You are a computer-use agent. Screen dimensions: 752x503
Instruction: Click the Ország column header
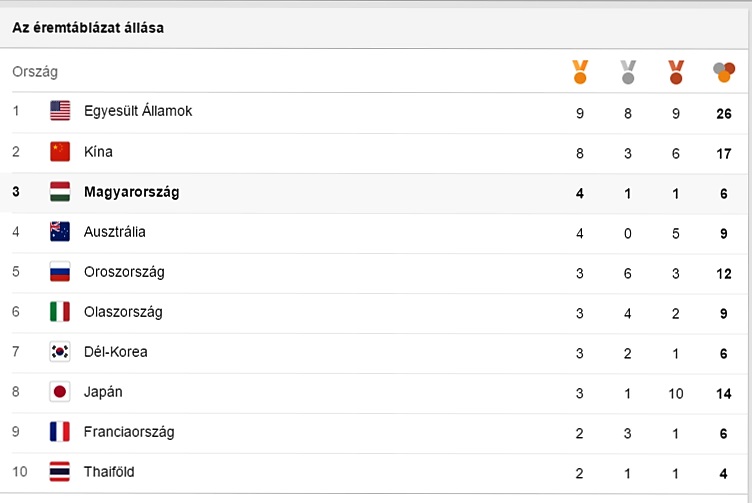pos(35,72)
